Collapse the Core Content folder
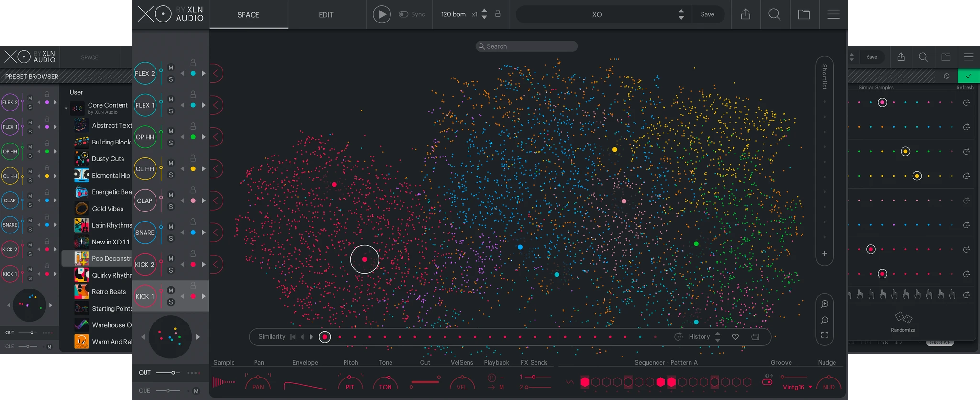The image size is (980, 400). [66, 108]
